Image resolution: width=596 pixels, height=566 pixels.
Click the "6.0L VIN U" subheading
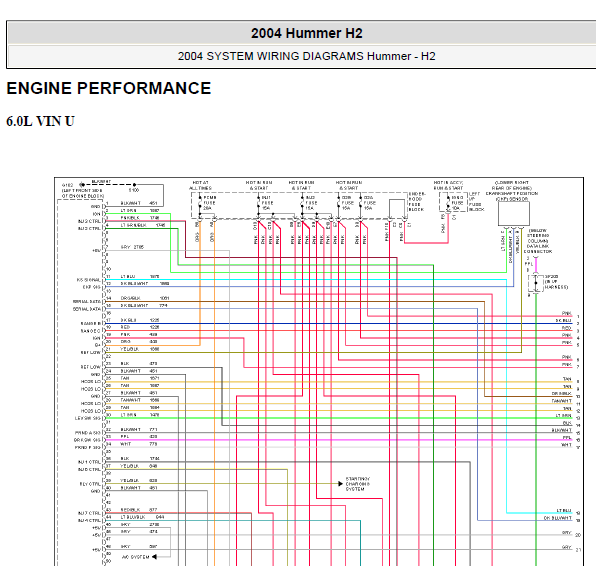pyautogui.click(x=40, y=122)
